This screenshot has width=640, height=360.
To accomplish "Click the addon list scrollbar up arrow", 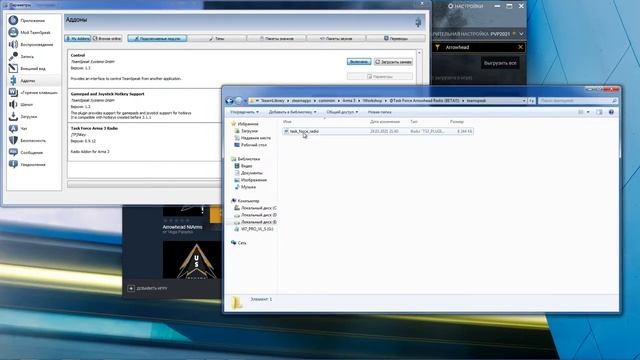I will (x=419, y=53).
